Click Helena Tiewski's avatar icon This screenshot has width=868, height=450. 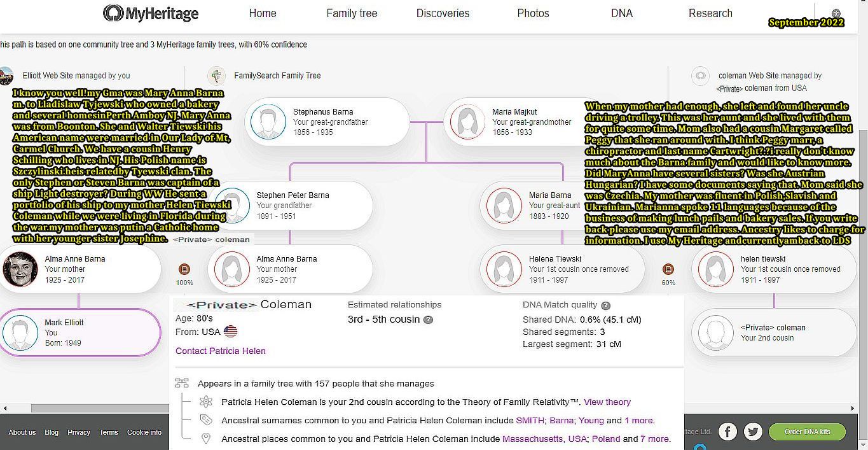pyautogui.click(x=504, y=269)
